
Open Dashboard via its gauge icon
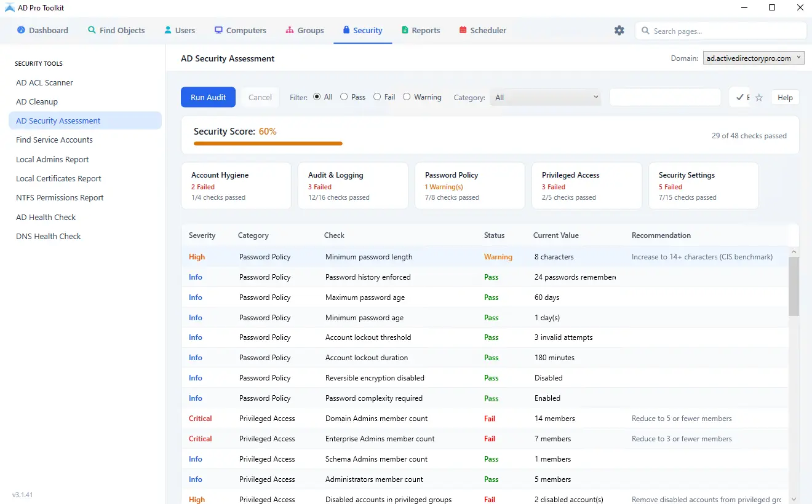point(21,30)
